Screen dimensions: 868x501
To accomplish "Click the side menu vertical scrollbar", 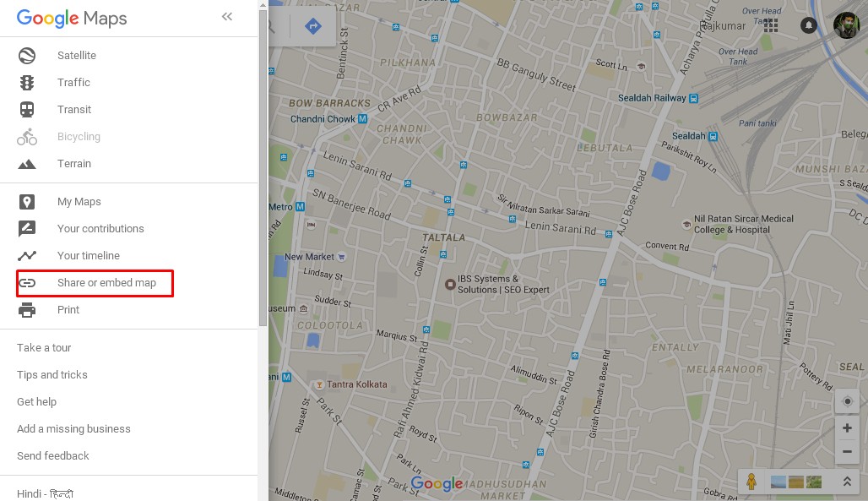I will click(x=263, y=166).
